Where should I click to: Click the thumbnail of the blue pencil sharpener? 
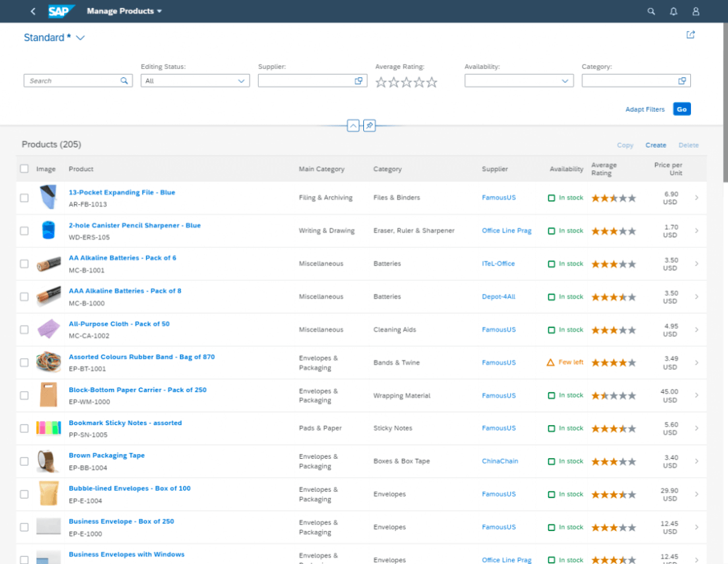[x=49, y=230]
